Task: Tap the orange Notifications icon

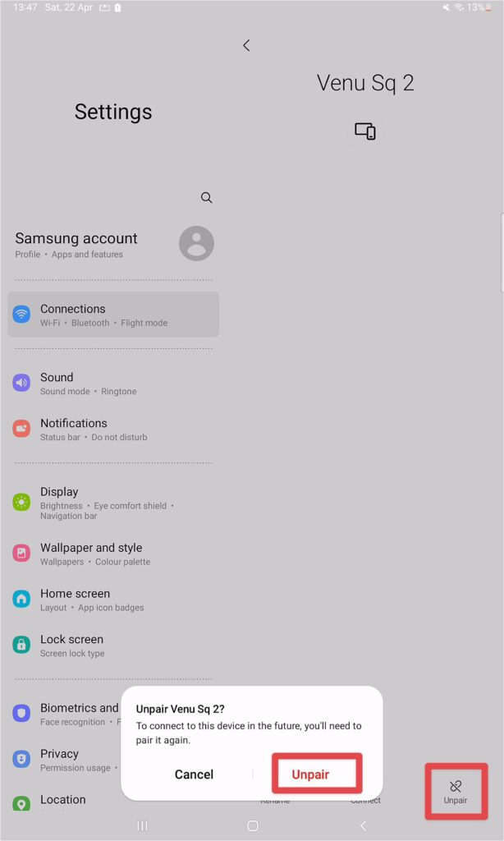Action: click(x=21, y=429)
